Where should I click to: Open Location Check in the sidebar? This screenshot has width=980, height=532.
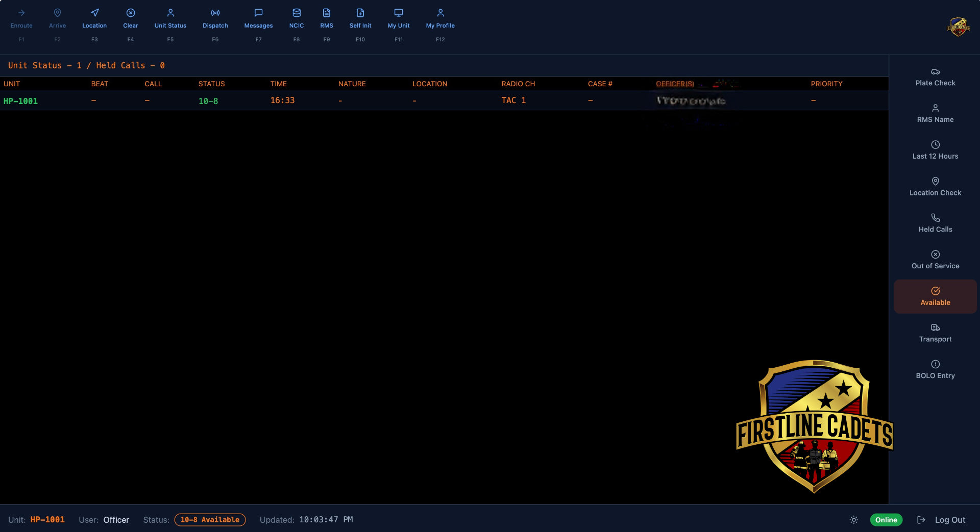935,187
